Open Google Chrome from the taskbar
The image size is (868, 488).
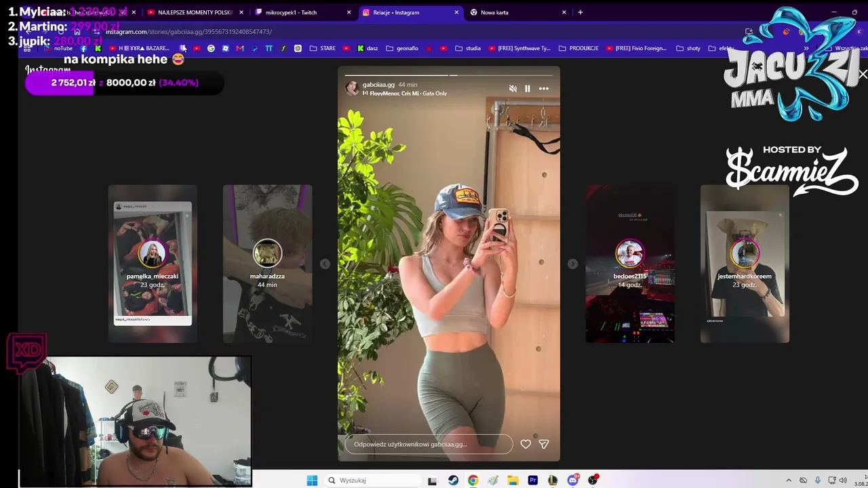coord(473,481)
